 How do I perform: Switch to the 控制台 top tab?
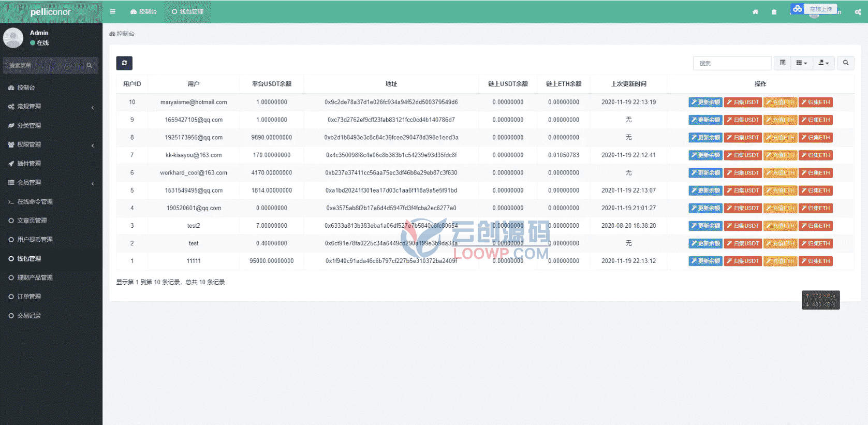point(143,11)
